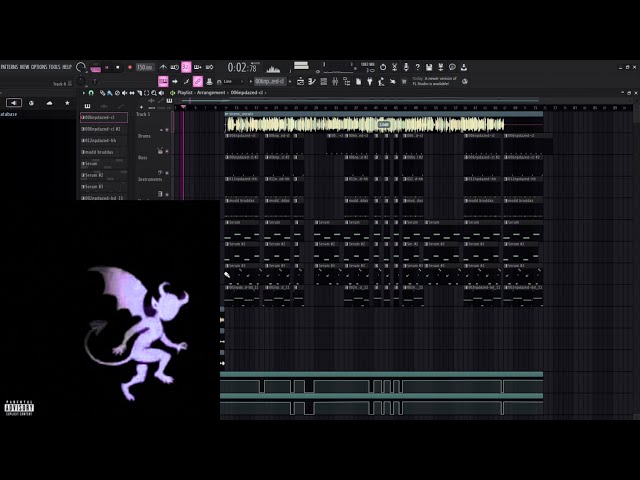Open the VIEW menu
640x480 pixels.
(x=25, y=67)
